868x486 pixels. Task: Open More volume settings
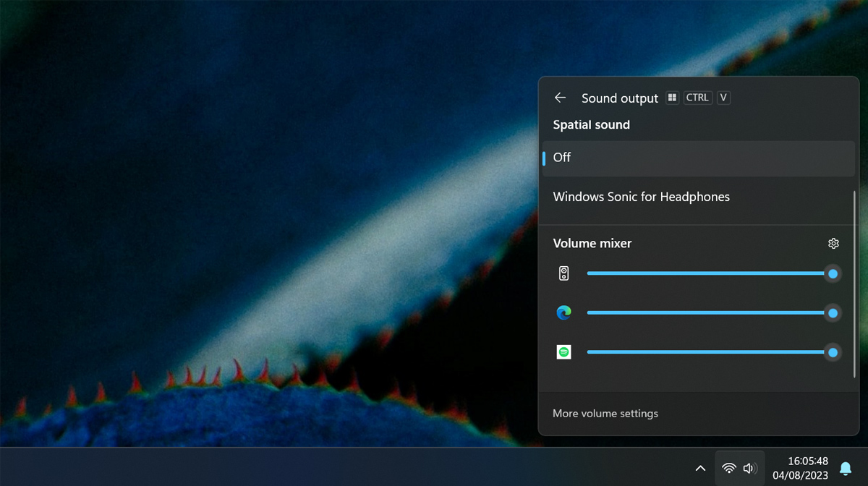pyautogui.click(x=605, y=414)
